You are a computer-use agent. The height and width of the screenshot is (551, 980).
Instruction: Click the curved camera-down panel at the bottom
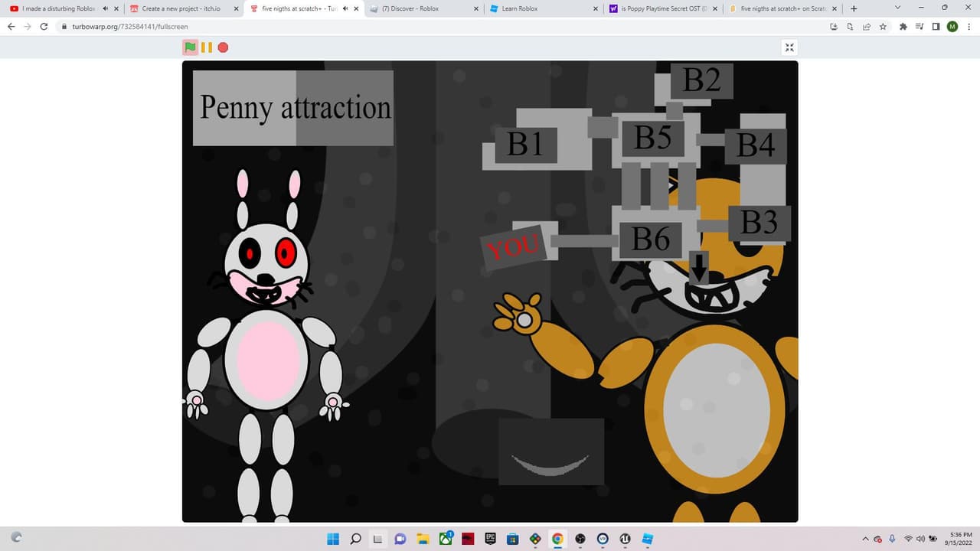click(x=551, y=451)
